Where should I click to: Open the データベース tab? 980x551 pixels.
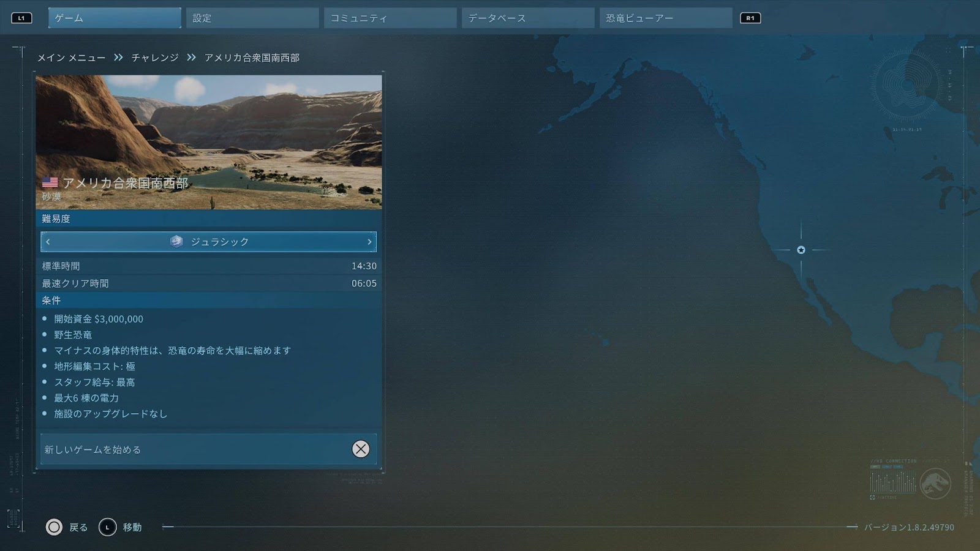click(528, 18)
